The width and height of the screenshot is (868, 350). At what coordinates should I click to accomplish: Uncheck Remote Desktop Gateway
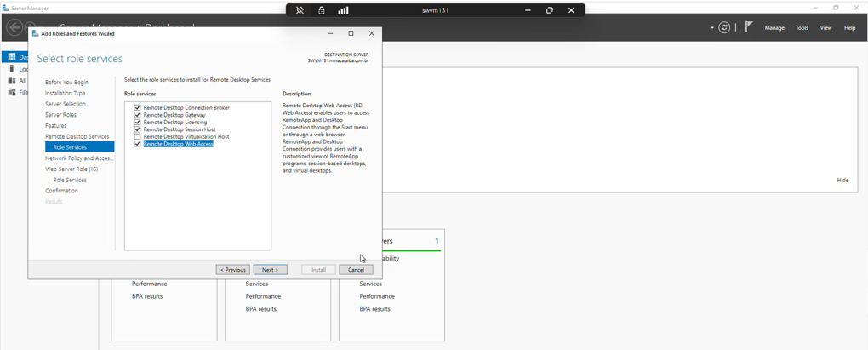click(x=137, y=115)
